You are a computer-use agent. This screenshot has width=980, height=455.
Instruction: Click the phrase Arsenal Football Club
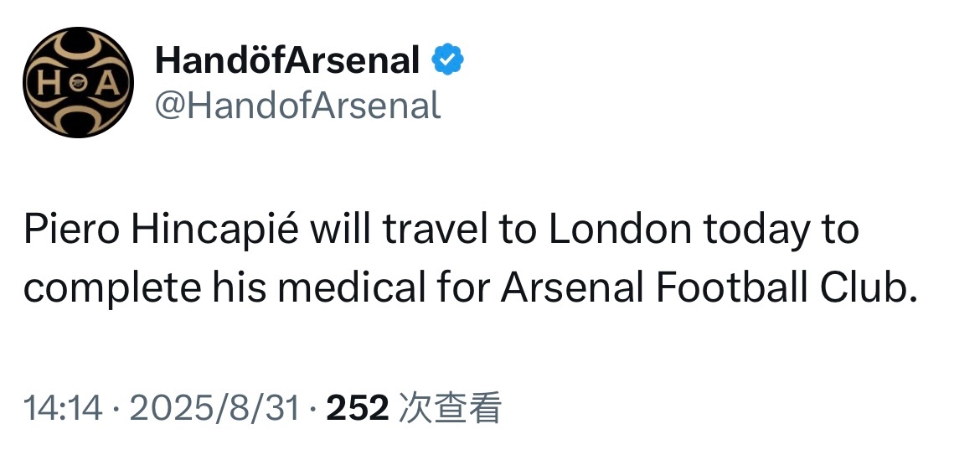709,288
